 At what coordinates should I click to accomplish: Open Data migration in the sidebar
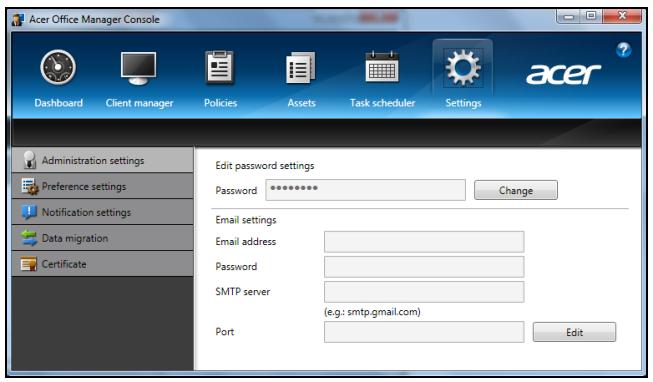(102, 238)
